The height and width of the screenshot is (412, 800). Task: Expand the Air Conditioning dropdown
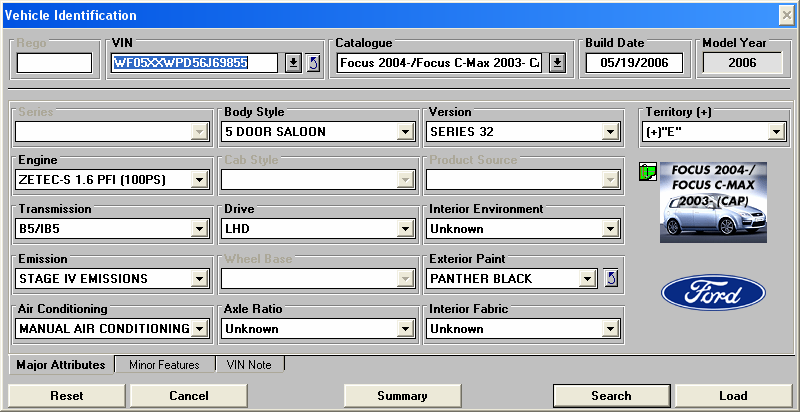[199, 328]
